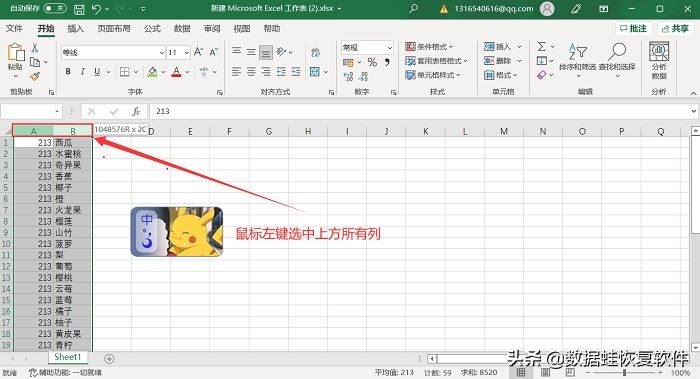700x379 pixels.
Task: Expand the formula bar chevron
Action: [693, 111]
